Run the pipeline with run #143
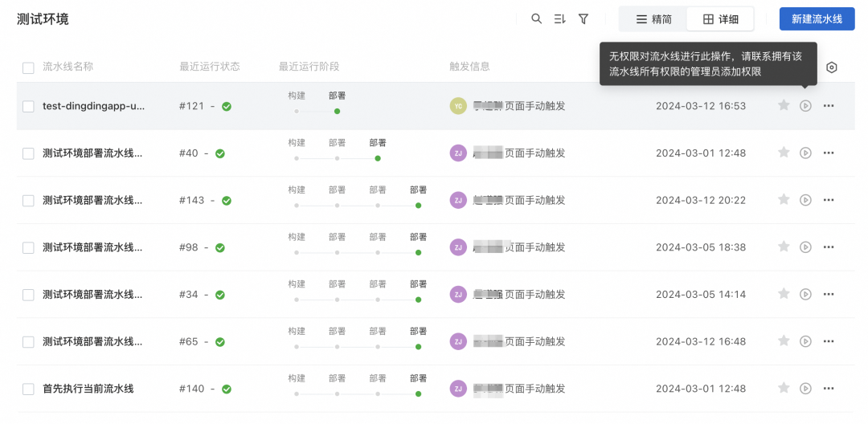The width and height of the screenshot is (868, 424). (x=805, y=200)
